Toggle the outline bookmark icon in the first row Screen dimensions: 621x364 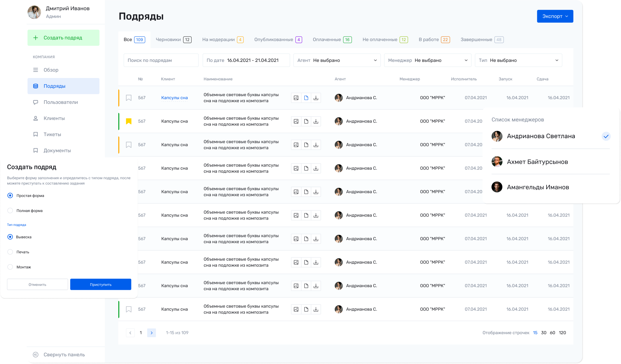click(x=128, y=98)
